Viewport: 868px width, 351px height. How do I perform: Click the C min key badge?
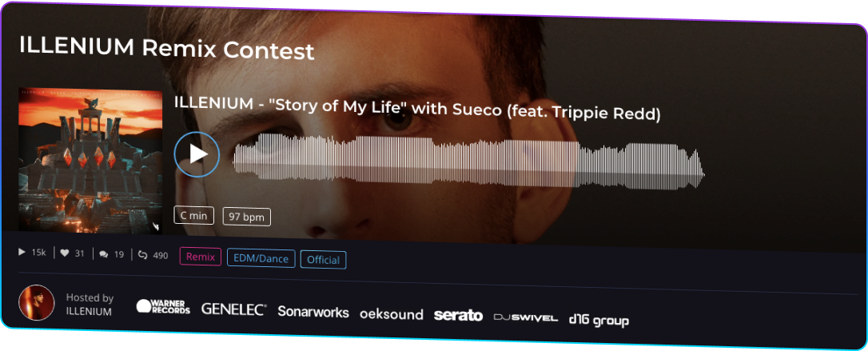pyautogui.click(x=193, y=215)
